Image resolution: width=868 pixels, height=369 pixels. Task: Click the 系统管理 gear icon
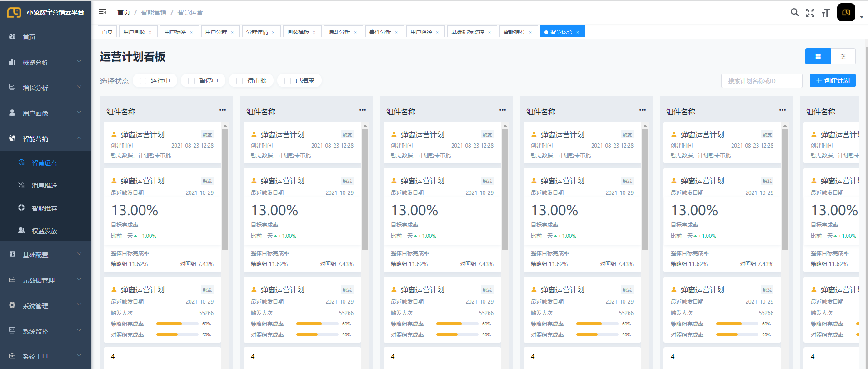pyautogui.click(x=12, y=305)
